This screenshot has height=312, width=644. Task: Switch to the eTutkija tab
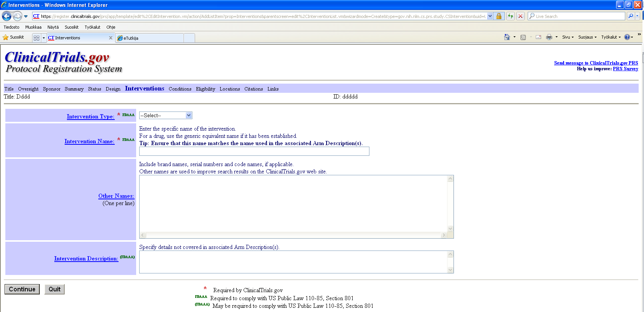point(150,38)
